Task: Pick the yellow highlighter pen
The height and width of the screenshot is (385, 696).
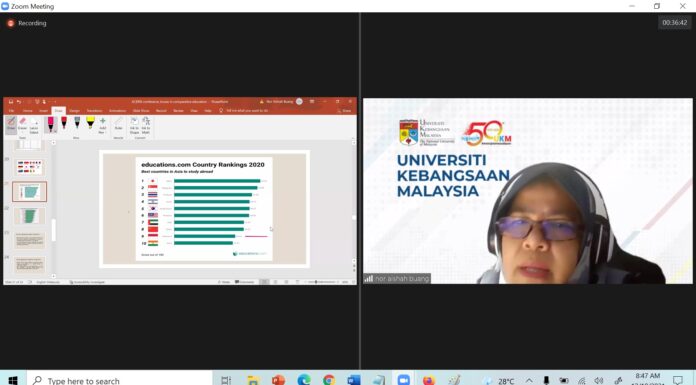Action: click(90, 123)
